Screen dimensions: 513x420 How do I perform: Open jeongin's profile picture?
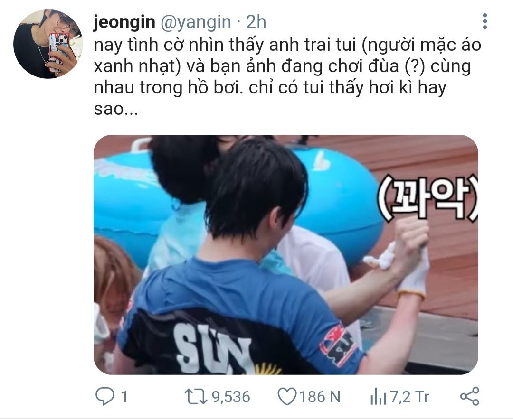click(48, 44)
